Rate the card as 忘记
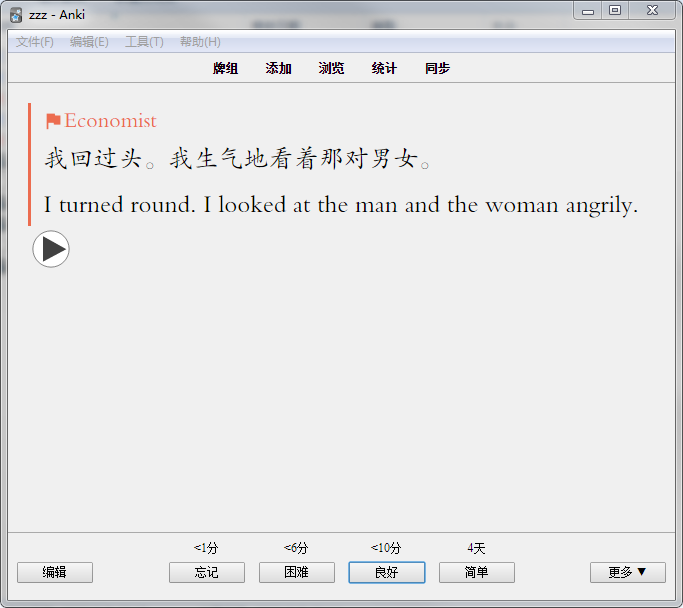This screenshot has height=608, width=683. point(207,572)
